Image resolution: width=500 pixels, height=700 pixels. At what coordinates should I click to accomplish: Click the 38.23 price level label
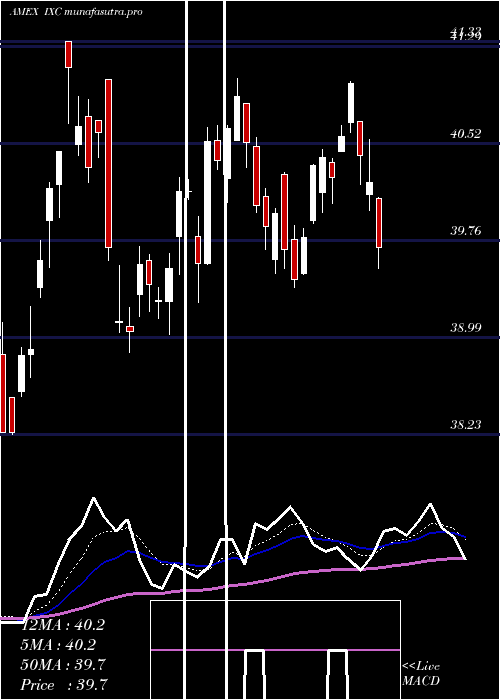466,425
